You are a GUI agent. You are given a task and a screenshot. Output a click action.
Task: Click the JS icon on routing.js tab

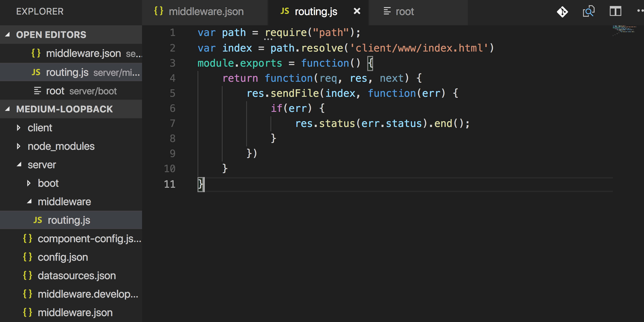coord(285,11)
